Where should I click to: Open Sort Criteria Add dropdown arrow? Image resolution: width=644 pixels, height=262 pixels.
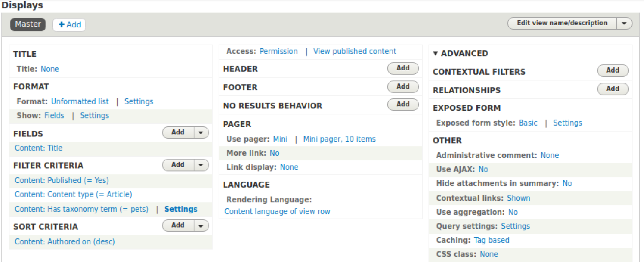[x=201, y=226]
